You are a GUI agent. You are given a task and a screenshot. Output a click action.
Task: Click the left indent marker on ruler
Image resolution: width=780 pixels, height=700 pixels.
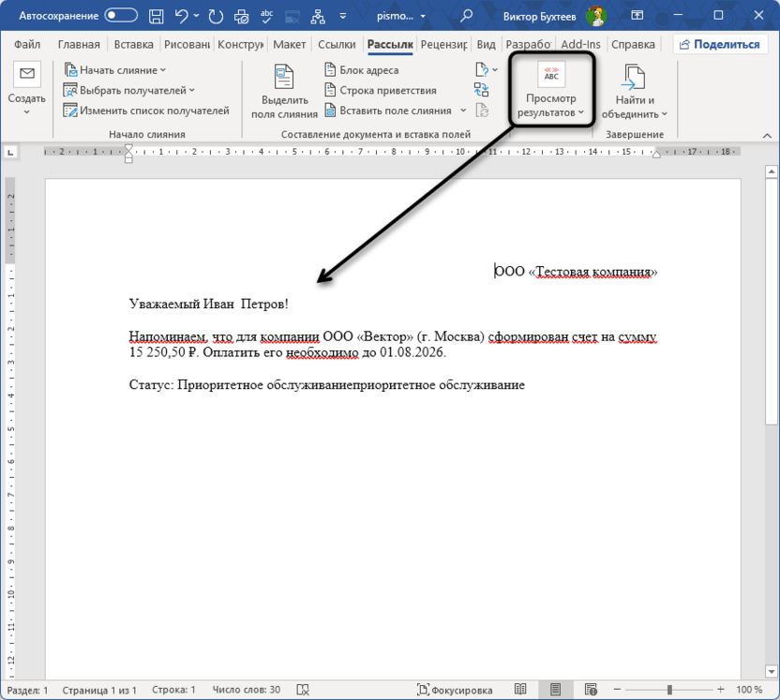point(128,154)
